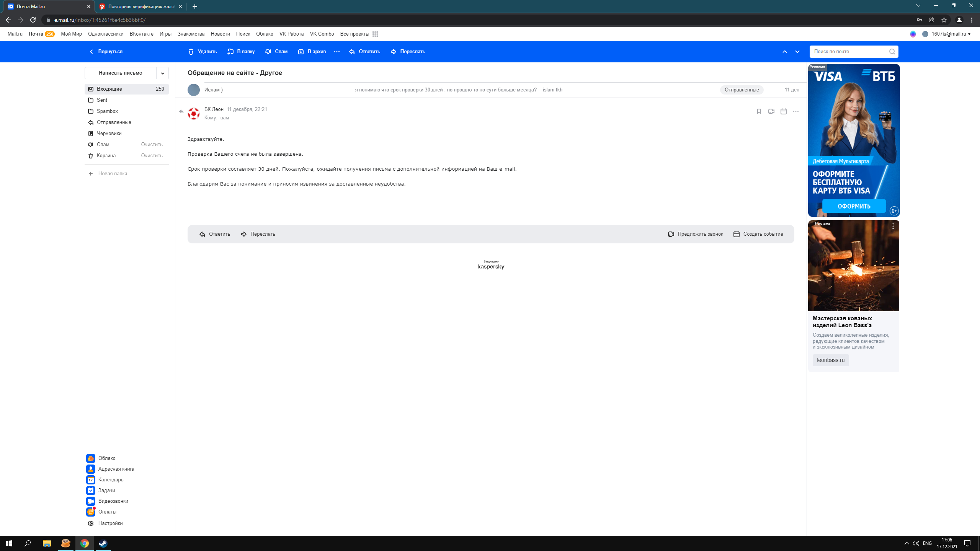Open the Все проекты grid icon
The width and height of the screenshot is (980, 551).
click(x=375, y=34)
